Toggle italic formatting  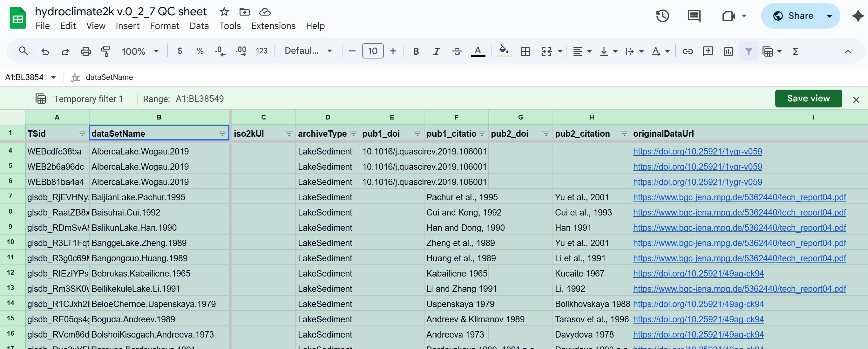point(436,51)
